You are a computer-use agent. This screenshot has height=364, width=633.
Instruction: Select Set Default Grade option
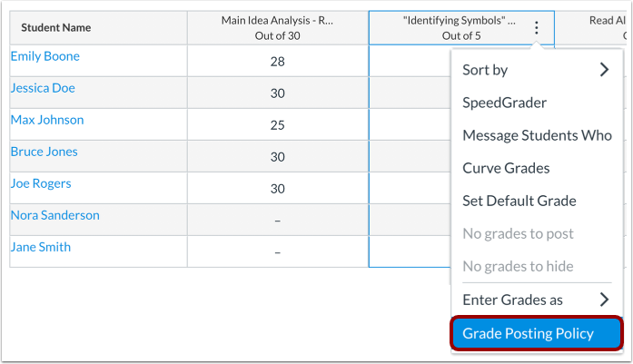[x=519, y=201]
